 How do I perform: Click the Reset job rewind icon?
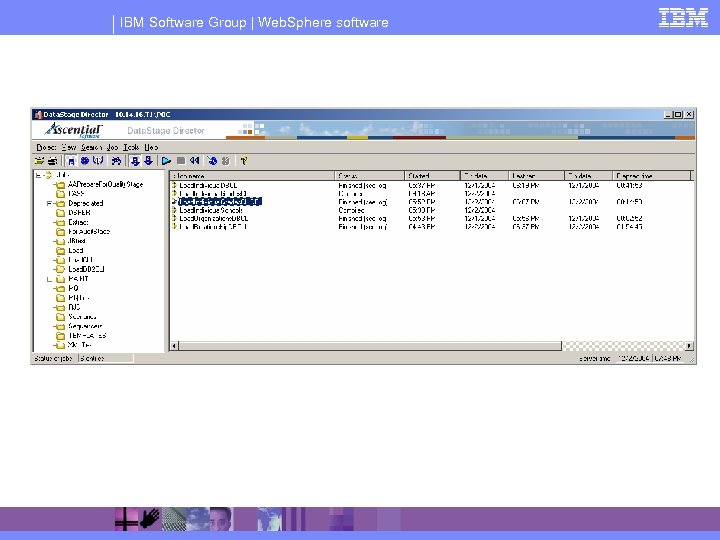click(x=195, y=161)
